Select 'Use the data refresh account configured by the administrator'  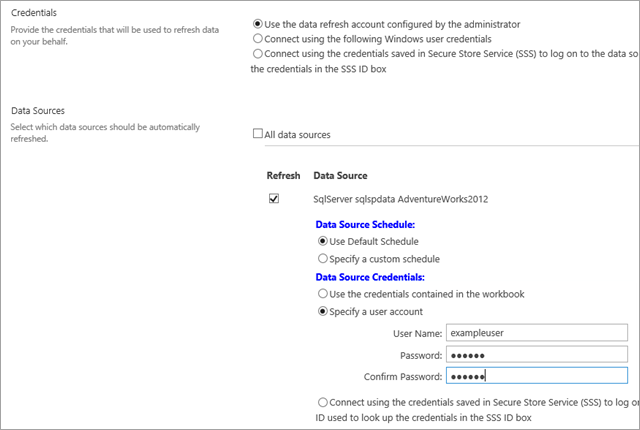pyautogui.click(x=259, y=23)
